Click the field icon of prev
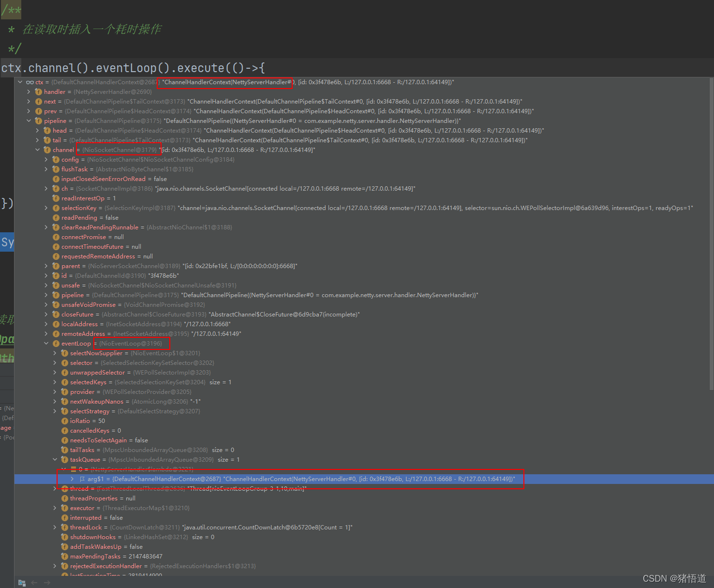714x588 pixels. tap(39, 111)
